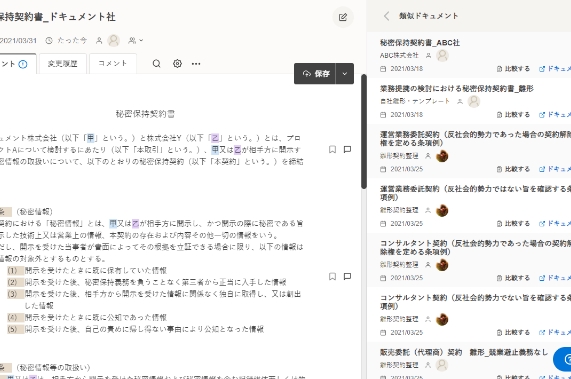
Task: Open the three-dot more options menu
Action: pos(196,64)
